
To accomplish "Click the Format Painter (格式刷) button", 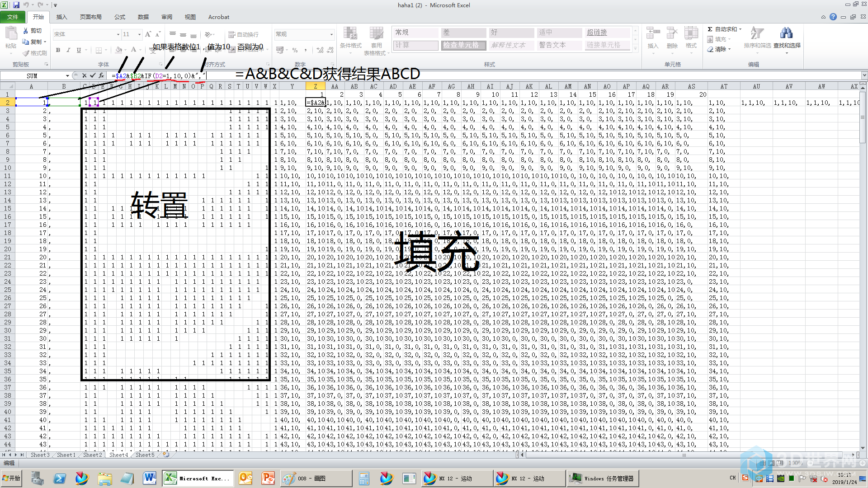I will pos(34,53).
